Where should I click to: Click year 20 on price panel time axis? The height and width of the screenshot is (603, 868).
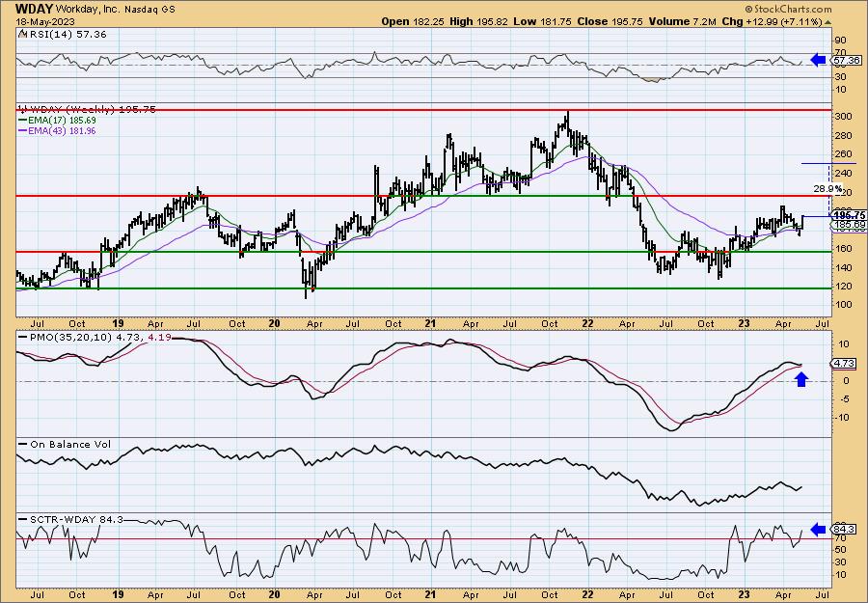274,323
